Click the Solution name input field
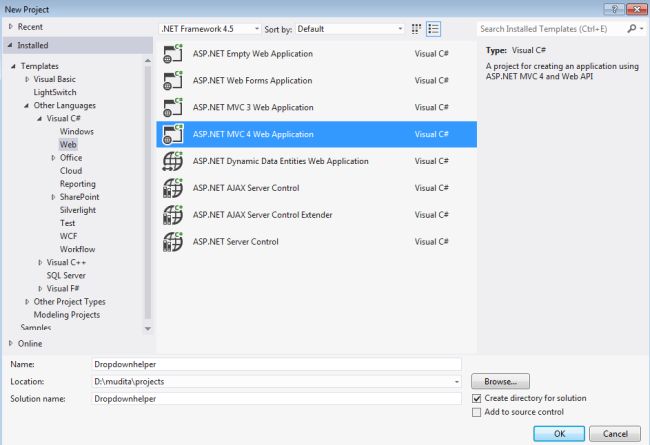The image size is (650, 445). point(276,399)
